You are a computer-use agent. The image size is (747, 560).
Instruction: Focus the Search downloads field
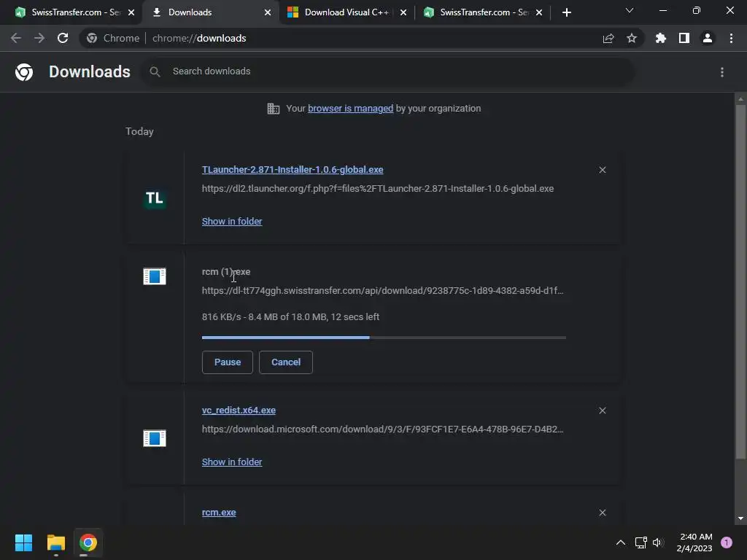388,71
